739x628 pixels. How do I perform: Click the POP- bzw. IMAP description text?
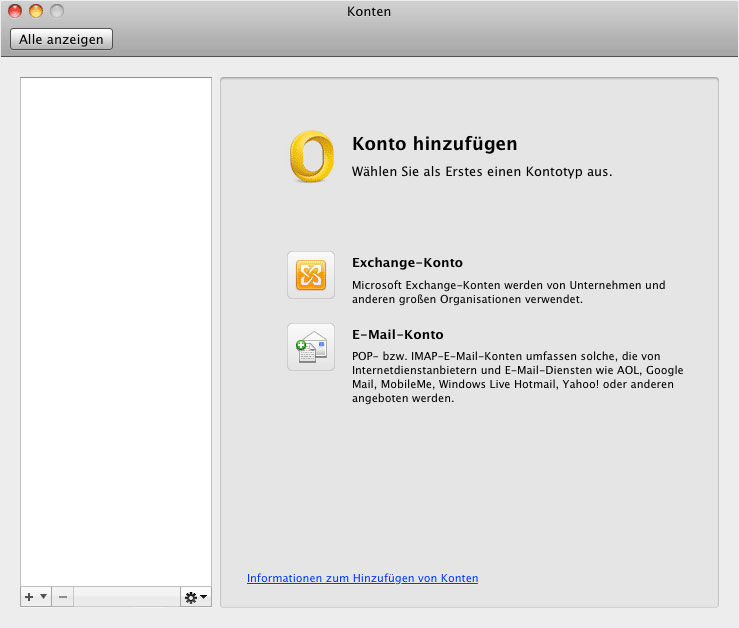point(517,377)
